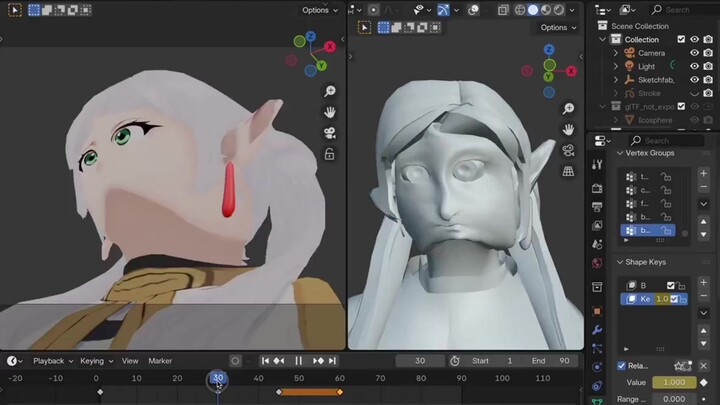Select material preview shading
Image resolution: width=720 pixels, height=405 pixels.
pyautogui.click(x=546, y=10)
